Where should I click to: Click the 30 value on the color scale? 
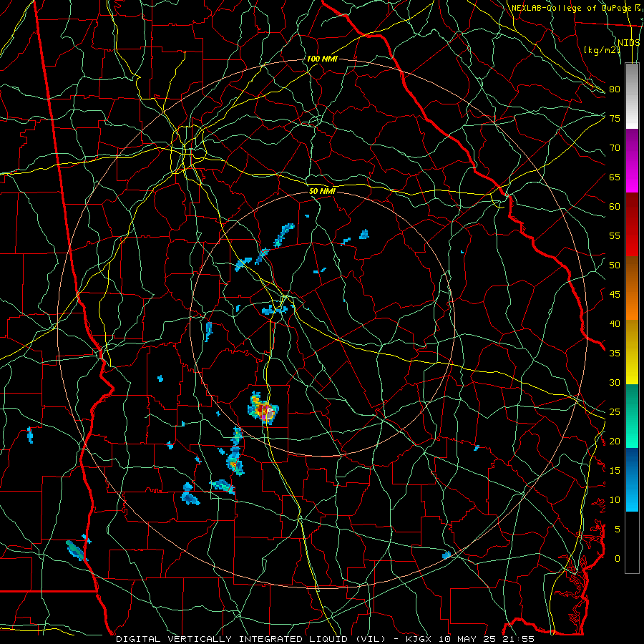tap(615, 382)
